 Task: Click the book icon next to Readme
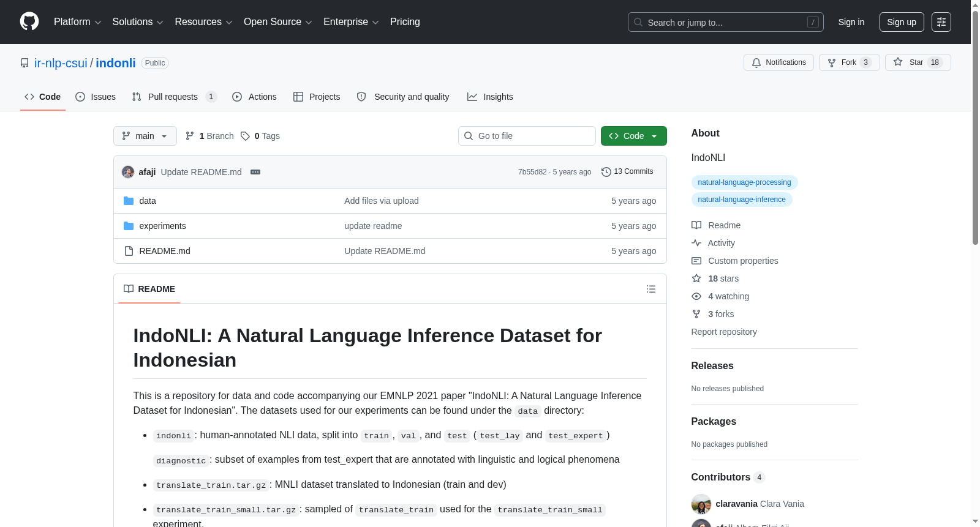(696, 225)
